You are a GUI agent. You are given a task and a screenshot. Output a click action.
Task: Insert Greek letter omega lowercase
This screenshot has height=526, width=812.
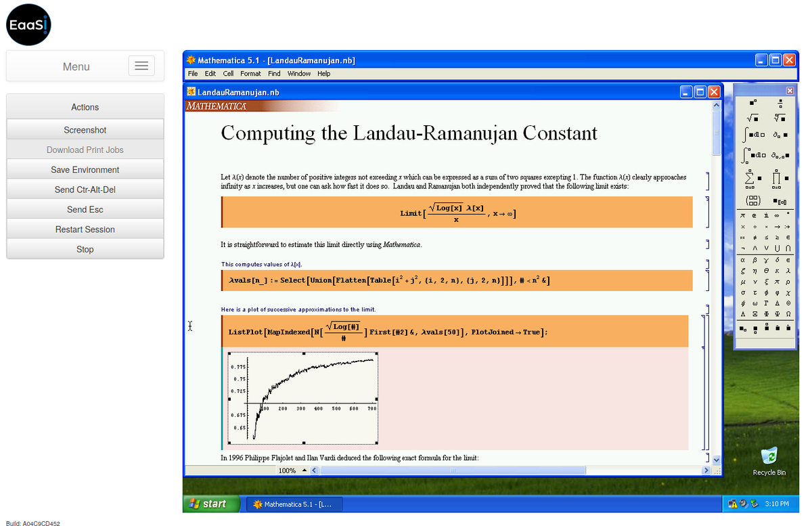pos(754,303)
